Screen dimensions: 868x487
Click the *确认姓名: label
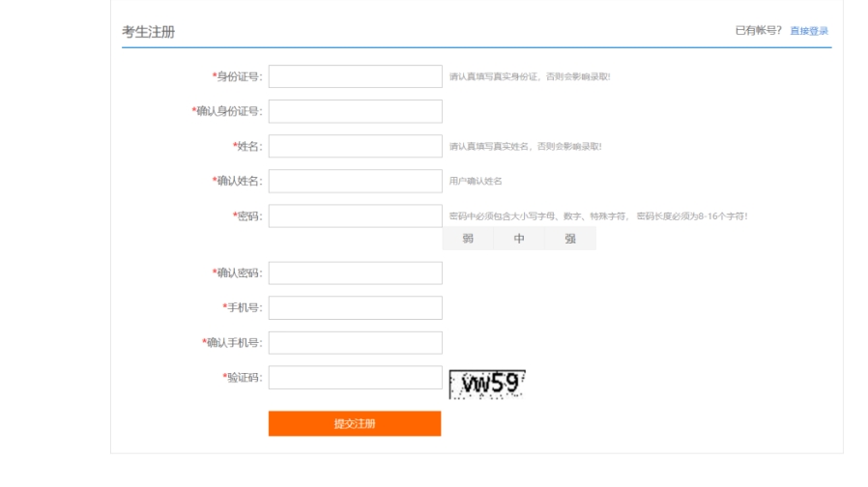(238, 181)
